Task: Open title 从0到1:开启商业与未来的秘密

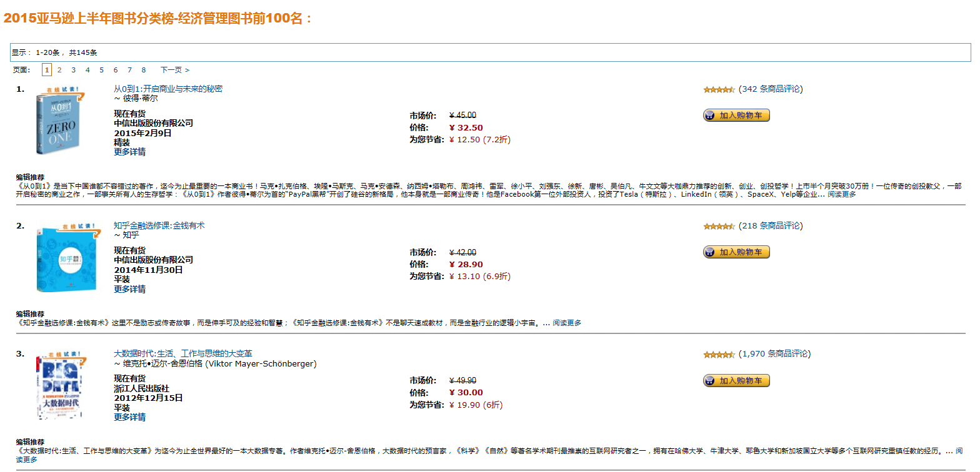Action: tap(168, 89)
